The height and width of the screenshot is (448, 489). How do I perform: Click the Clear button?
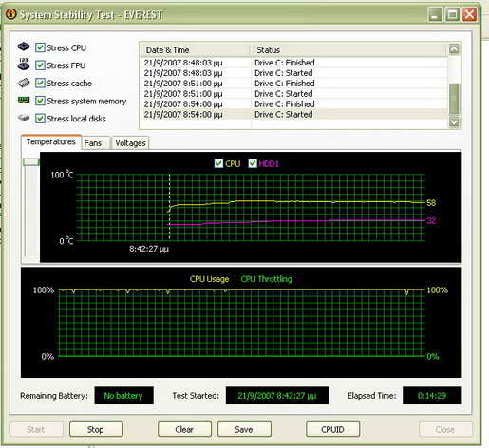click(x=184, y=429)
